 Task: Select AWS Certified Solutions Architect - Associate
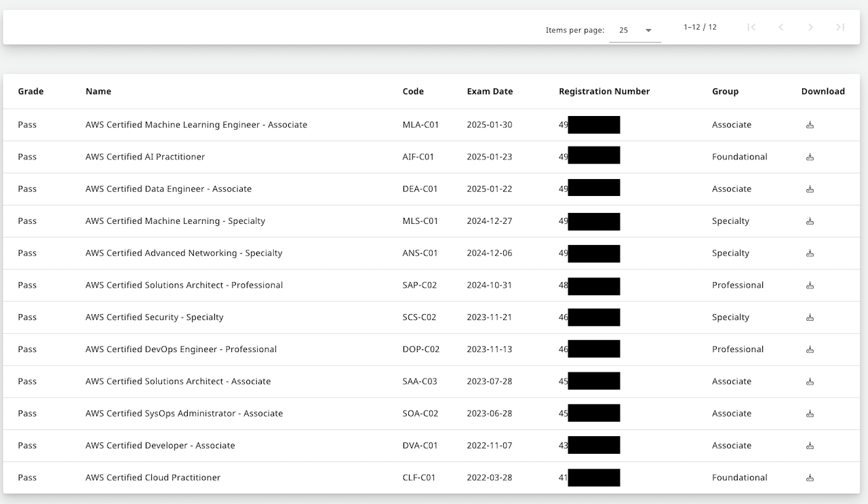(x=178, y=381)
